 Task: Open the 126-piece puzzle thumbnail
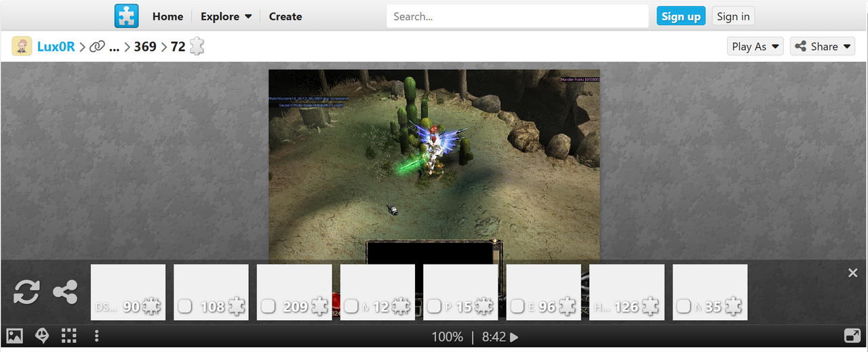(x=627, y=292)
